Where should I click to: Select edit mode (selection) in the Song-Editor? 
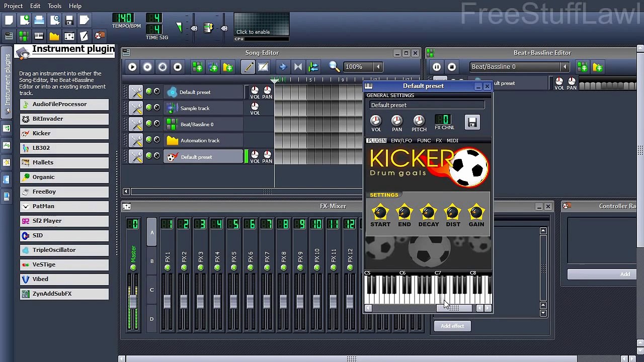pos(263,67)
